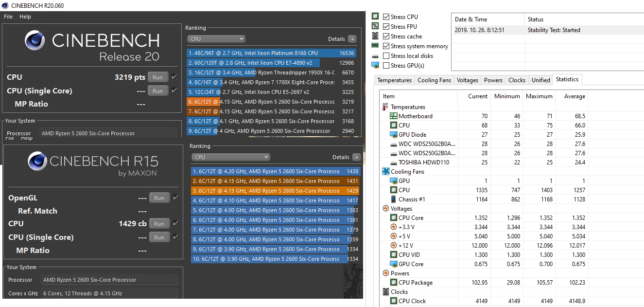
Task: Click the GPU Core monitor icon
Action: pyautogui.click(x=394, y=264)
